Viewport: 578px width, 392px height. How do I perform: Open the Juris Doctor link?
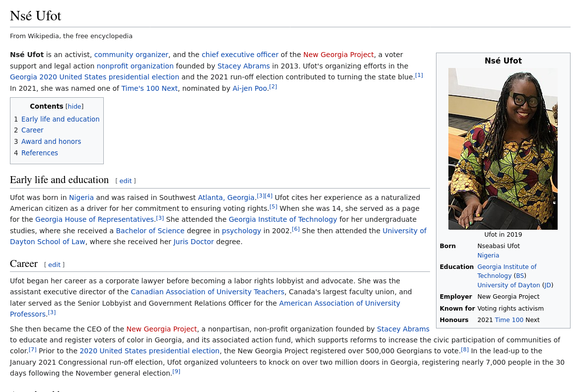tap(194, 242)
